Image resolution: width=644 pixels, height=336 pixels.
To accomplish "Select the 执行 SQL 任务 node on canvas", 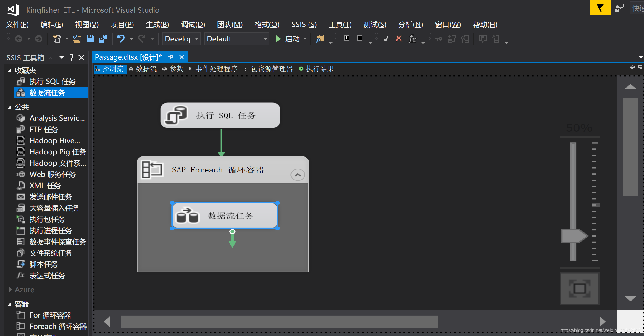I will click(x=220, y=115).
